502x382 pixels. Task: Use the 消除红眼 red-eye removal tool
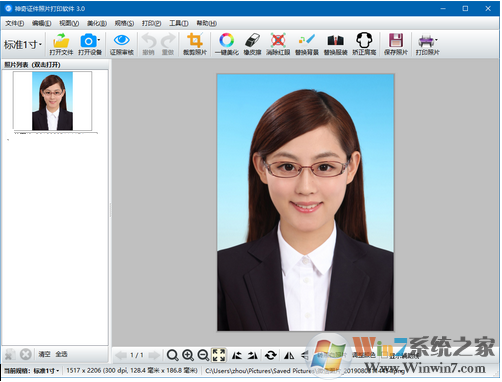click(x=278, y=44)
